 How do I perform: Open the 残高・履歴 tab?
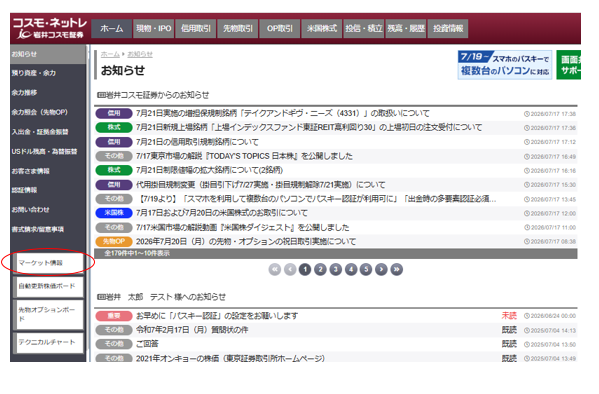point(406,29)
